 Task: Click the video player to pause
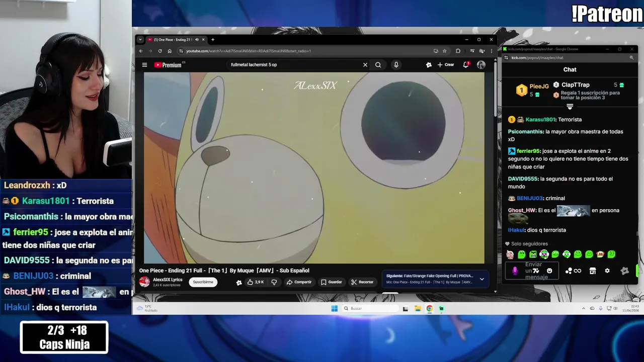point(314,168)
